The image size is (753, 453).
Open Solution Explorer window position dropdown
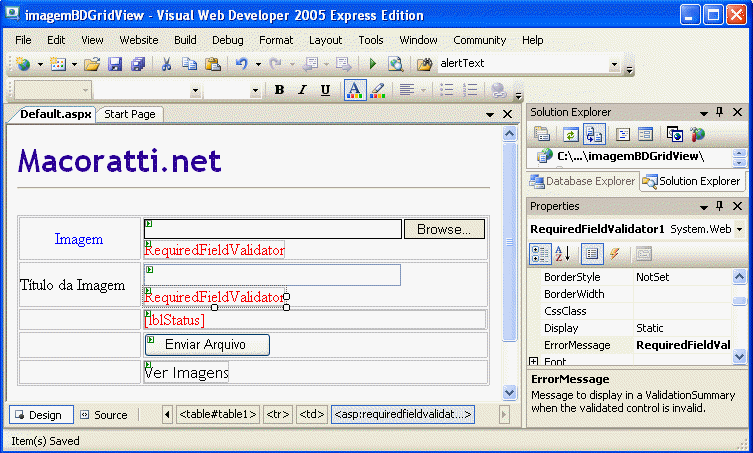coord(704,113)
